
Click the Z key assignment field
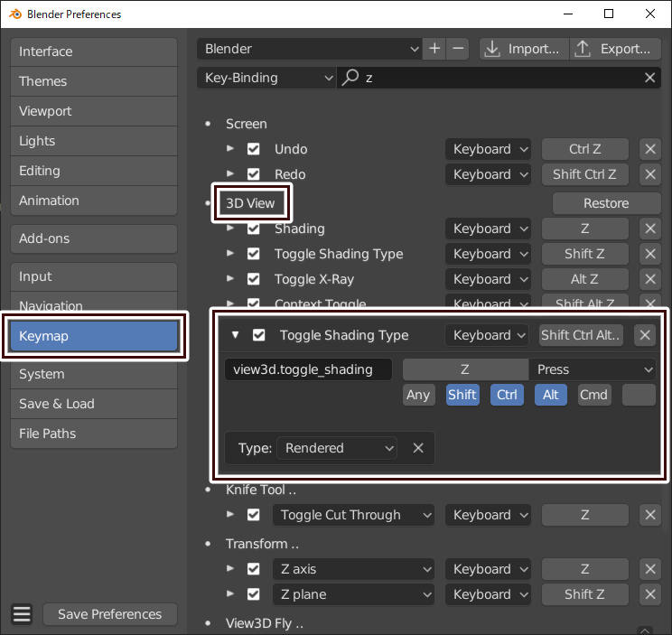click(x=465, y=369)
